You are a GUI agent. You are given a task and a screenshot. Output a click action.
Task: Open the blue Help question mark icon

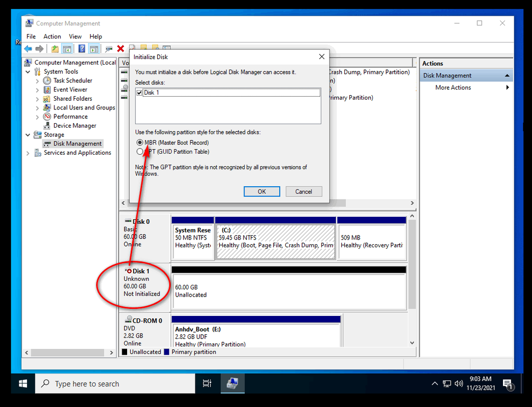tap(82, 48)
